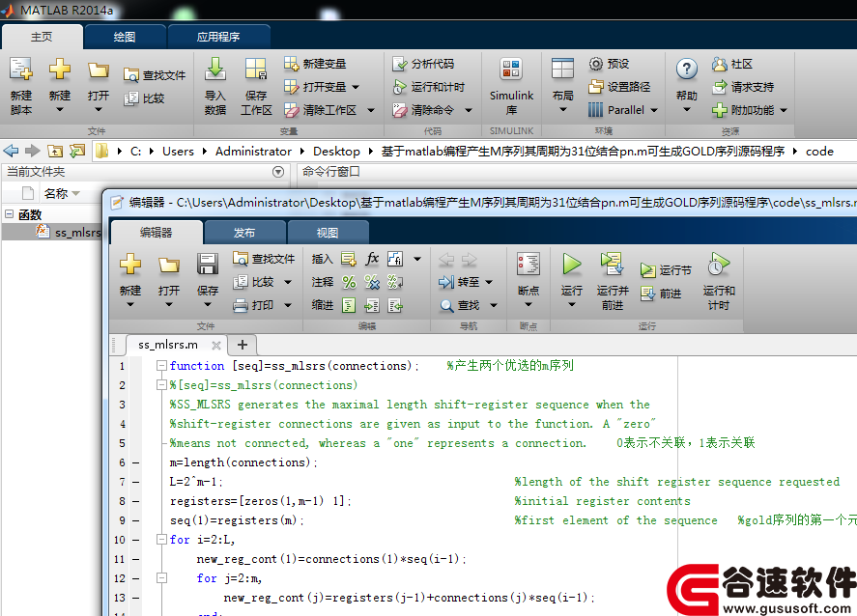Screen dimensions: 857x616
Task: Click the uncomment icon
Action: coord(372,282)
